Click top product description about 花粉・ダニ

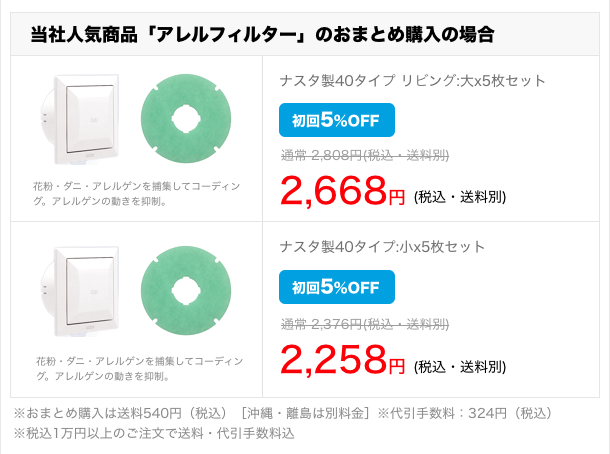[136, 194]
